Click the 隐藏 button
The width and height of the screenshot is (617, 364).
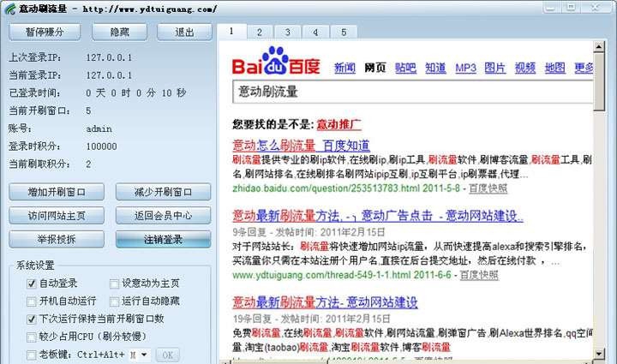(x=120, y=32)
